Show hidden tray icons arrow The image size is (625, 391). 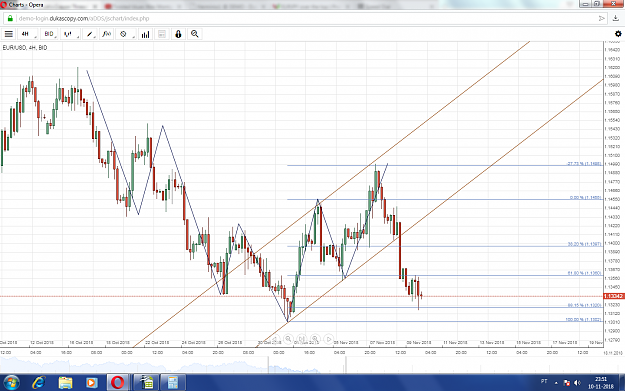pyautogui.click(x=556, y=383)
